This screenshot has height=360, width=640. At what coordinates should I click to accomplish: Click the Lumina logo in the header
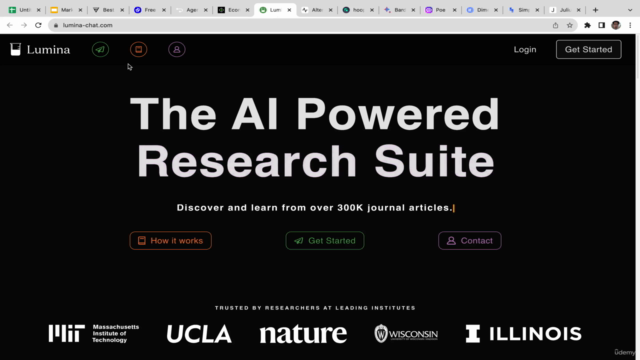tap(40, 49)
